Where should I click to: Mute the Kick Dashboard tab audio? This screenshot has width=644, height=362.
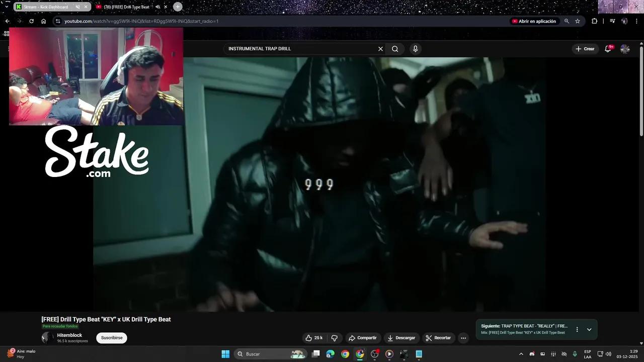click(x=77, y=7)
